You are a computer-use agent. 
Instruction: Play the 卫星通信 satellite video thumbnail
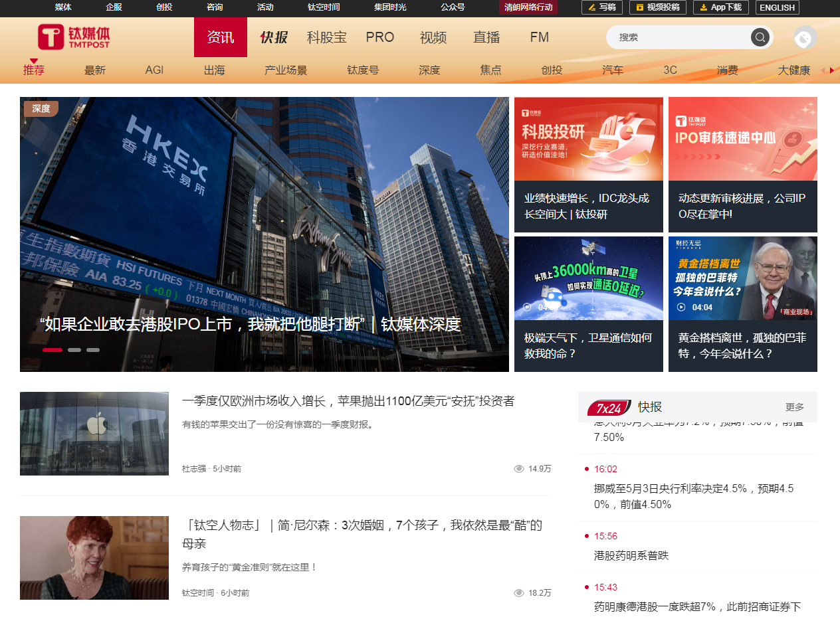click(x=589, y=278)
